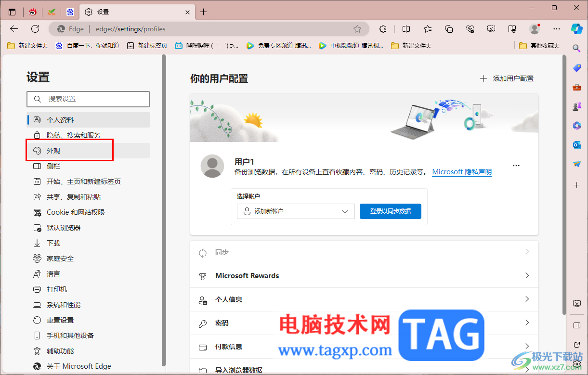Open the Favorites menu
Image resolution: width=588 pixels, height=375 pixels.
click(427, 29)
